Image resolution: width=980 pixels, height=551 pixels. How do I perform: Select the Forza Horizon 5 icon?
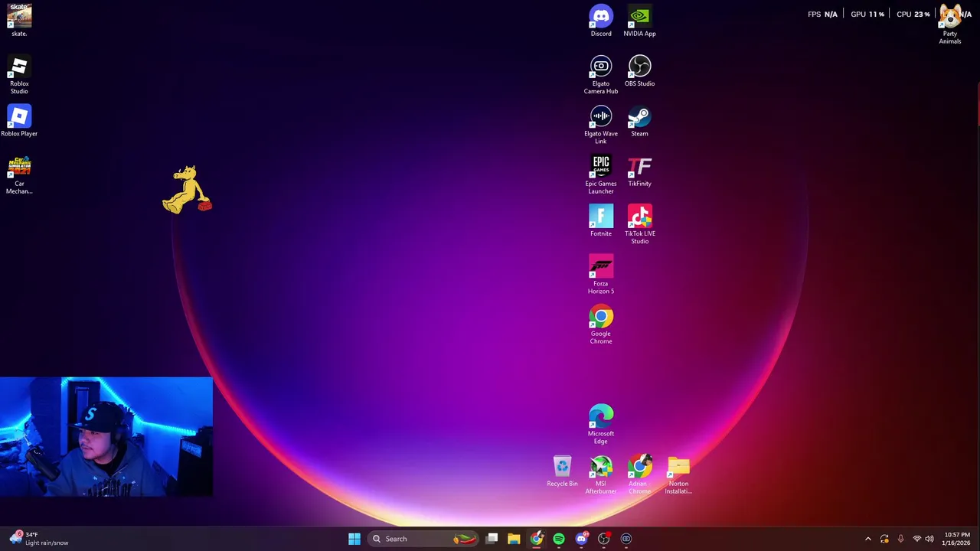[601, 275]
